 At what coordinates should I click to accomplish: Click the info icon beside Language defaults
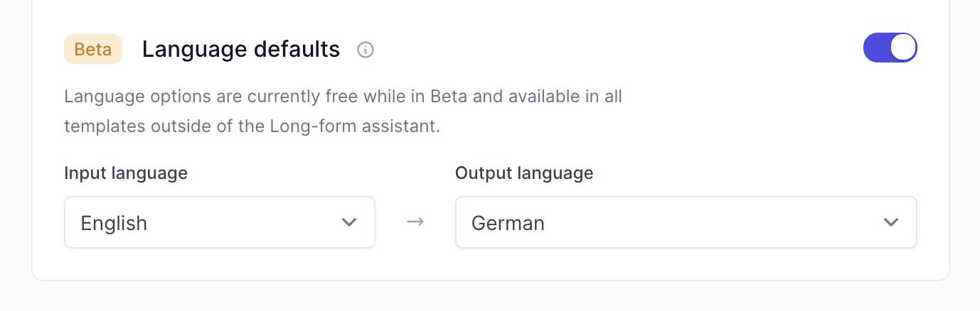366,50
